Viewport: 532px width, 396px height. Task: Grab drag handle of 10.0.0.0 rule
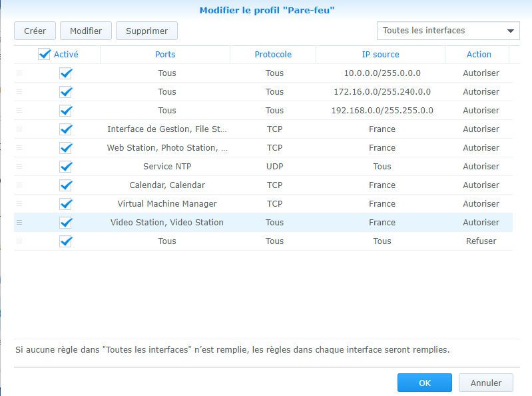[x=19, y=73]
